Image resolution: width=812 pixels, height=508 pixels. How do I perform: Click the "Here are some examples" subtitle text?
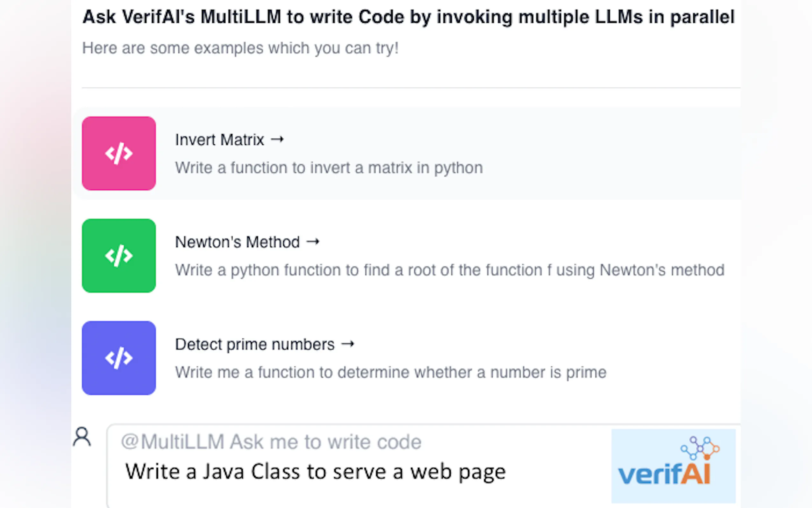240,48
